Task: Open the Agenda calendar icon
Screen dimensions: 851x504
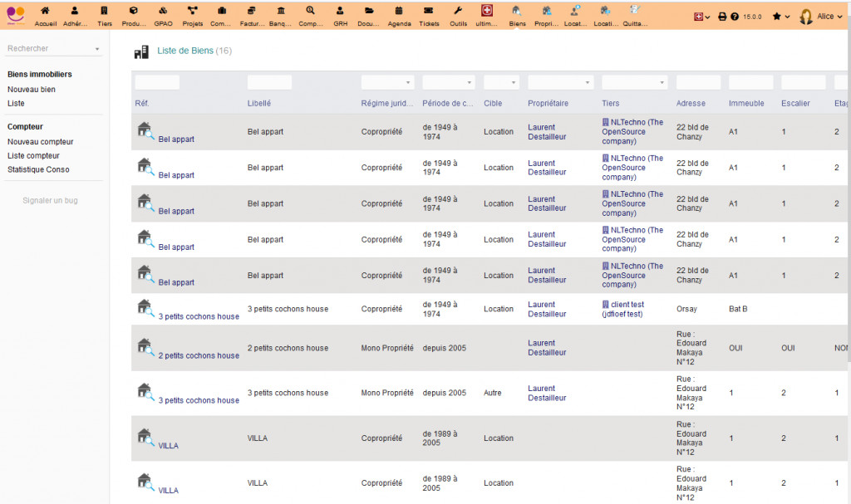Action: tap(398, 15)
